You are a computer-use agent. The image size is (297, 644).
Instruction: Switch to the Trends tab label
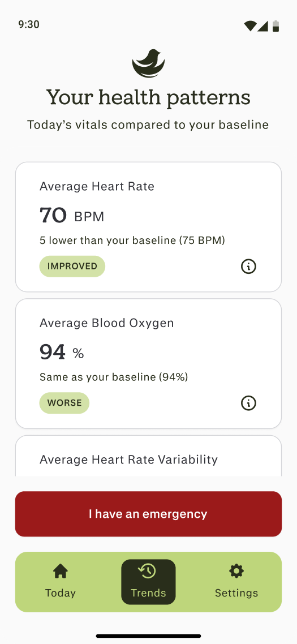[x=148, y=593]
